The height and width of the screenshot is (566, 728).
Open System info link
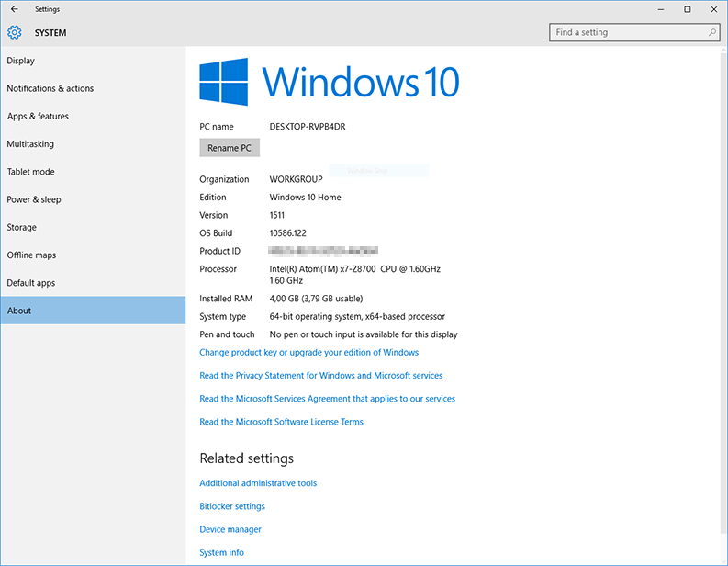pyautogui.click(x=221, y=552)
